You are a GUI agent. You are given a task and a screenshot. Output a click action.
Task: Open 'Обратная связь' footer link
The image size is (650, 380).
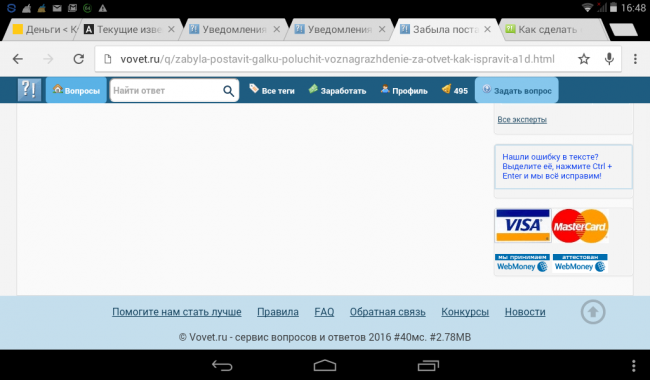point(388,312)
